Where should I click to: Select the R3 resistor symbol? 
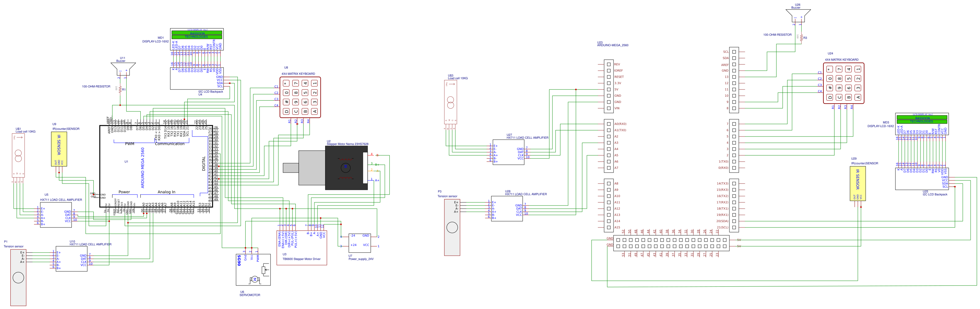(x=801, y=38)
